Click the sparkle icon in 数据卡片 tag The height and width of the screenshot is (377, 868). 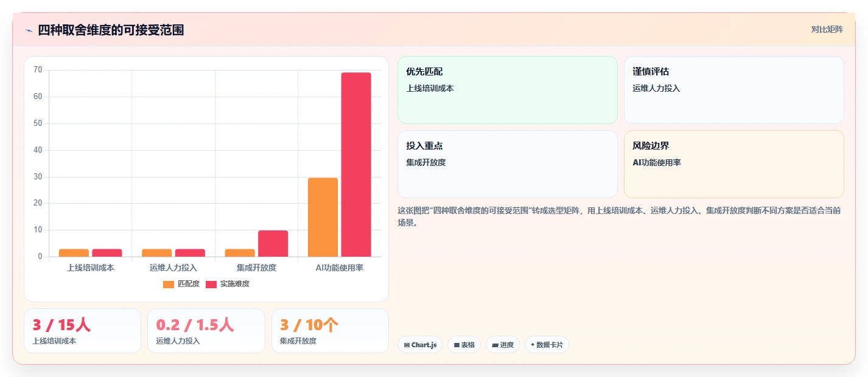pos(533,345)
